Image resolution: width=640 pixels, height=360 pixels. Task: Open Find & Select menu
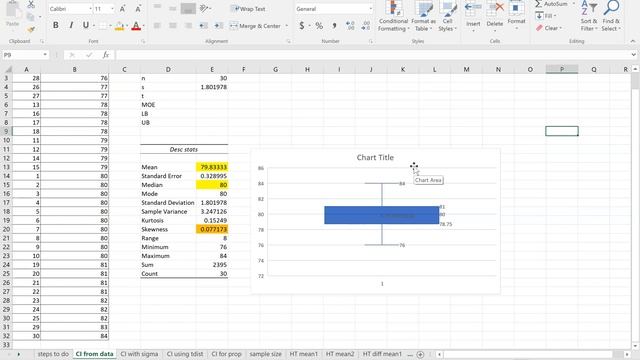point(611,16)
